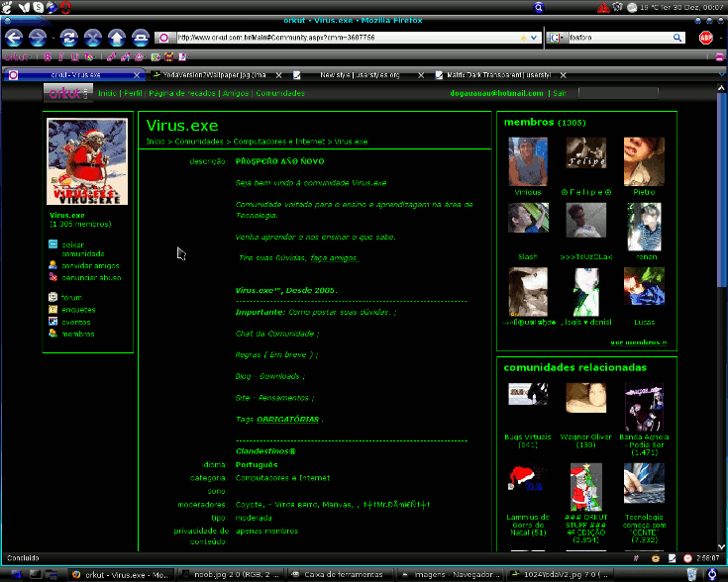The image size is (728, 582).
Task: Stop loading with the X toolbar button
Action: pyautogui.click(x=93, y=38)
